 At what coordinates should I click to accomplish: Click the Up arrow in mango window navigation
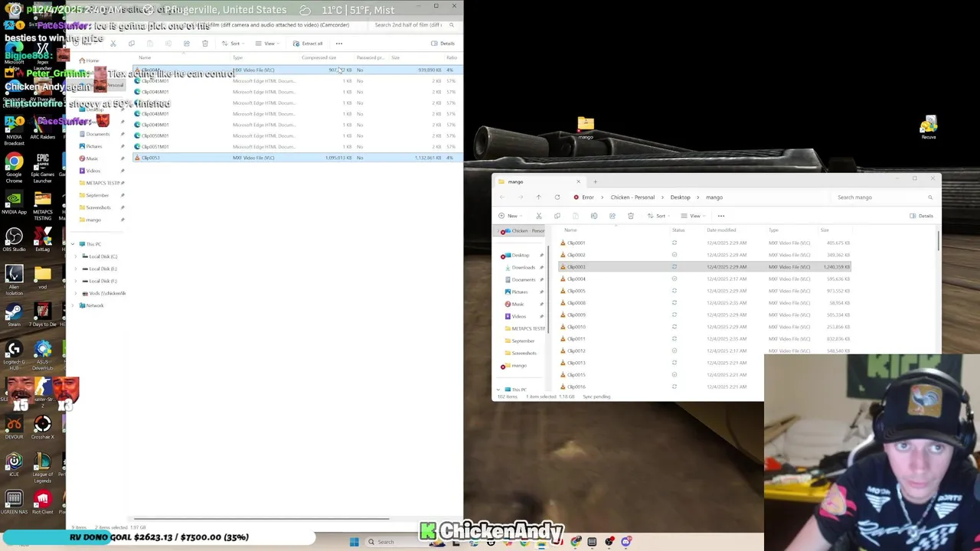click(538, 197)
